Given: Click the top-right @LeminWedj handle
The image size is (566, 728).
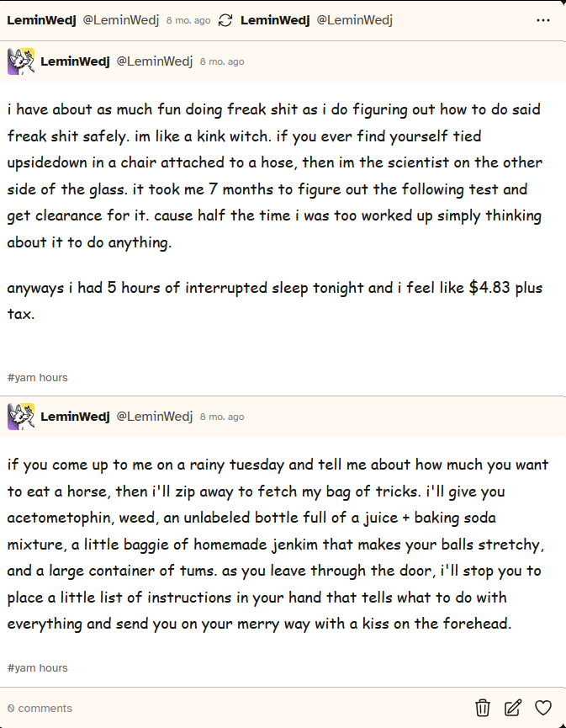Looking at the screenshot, I should 354,20.
